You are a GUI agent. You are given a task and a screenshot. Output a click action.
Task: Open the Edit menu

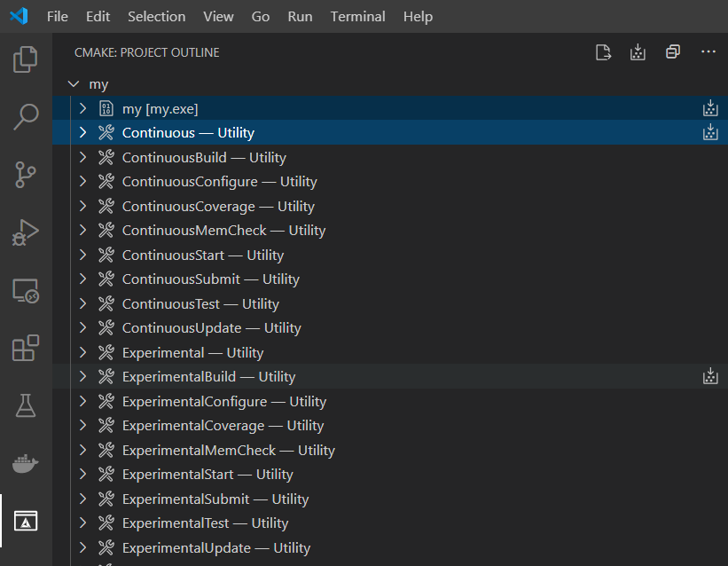click(98, 17)
